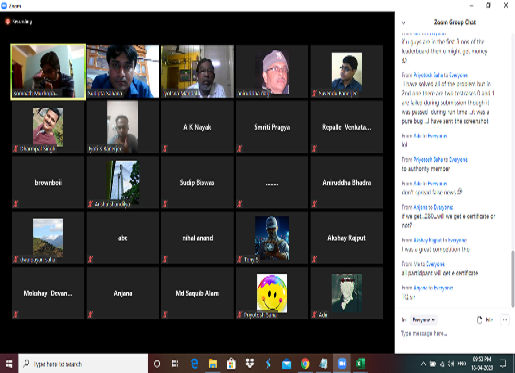This screenshot has width=515, height=373.
Task: Collapse the Zoom Group Chat panel chevron
Action: 403,23
